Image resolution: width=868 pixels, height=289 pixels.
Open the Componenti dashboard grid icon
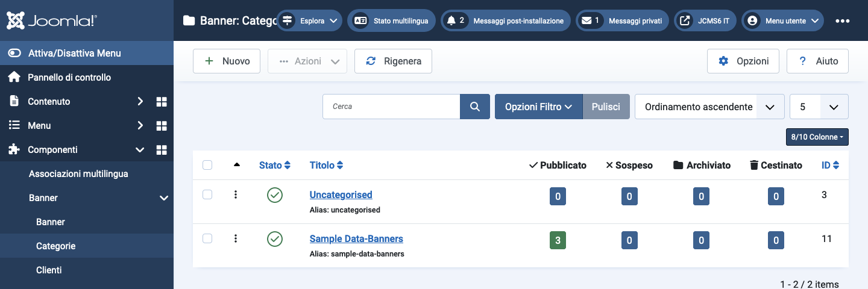tap(162, 150)
